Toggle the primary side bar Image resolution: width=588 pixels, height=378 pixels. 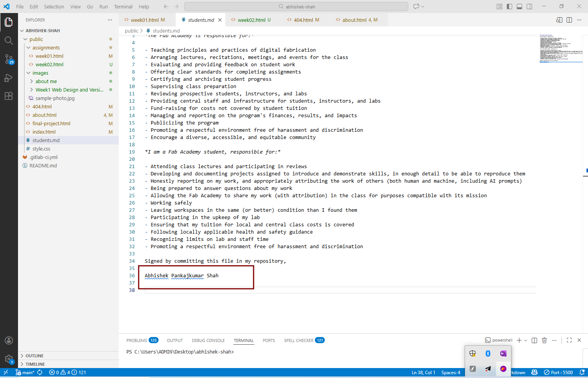(x=509, y=7)
